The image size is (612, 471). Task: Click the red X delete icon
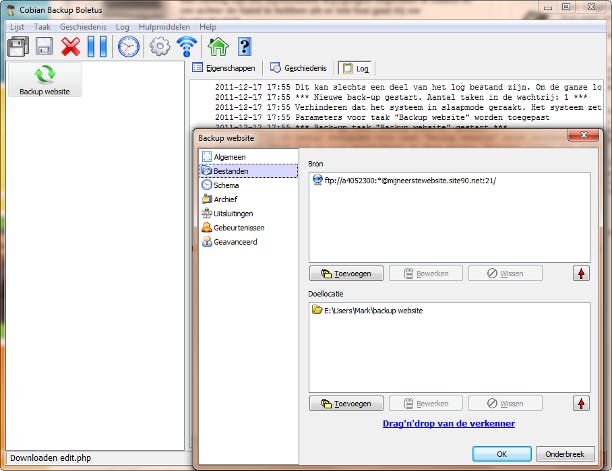71,46
